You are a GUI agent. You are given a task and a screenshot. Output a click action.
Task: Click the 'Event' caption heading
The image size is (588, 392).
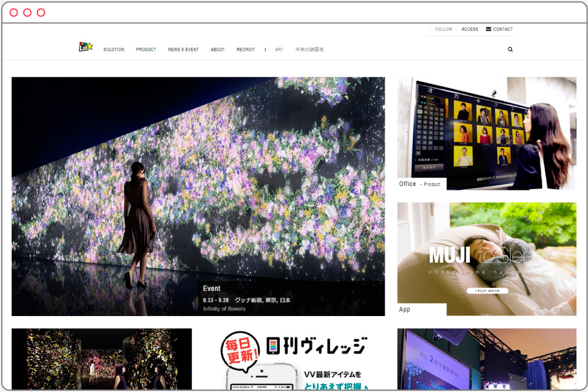tap(211, 288)
